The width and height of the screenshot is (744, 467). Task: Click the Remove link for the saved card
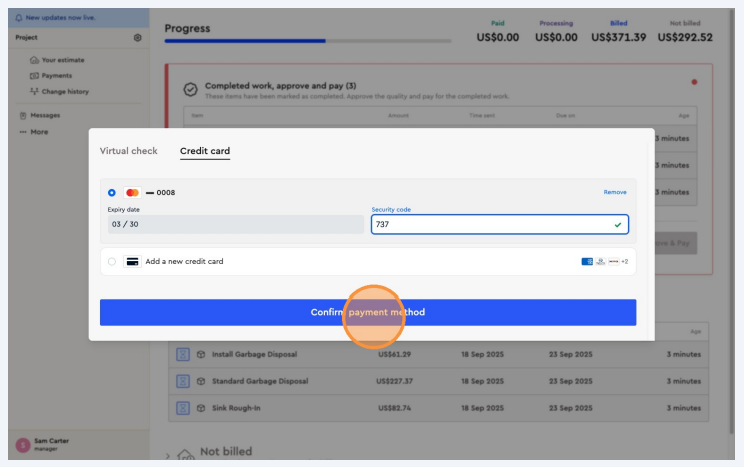point(615,192)
